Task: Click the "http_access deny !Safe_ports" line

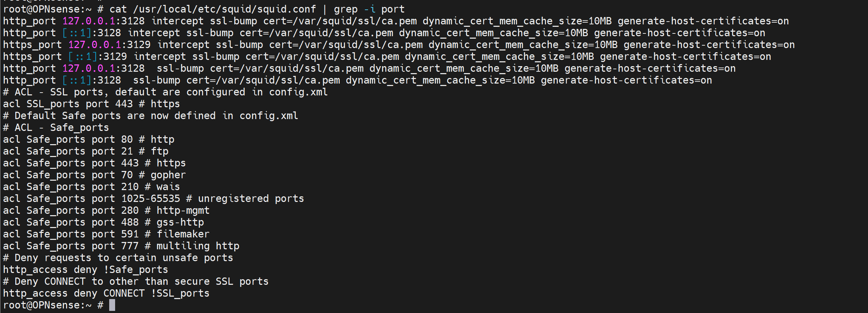Action: 86,270
